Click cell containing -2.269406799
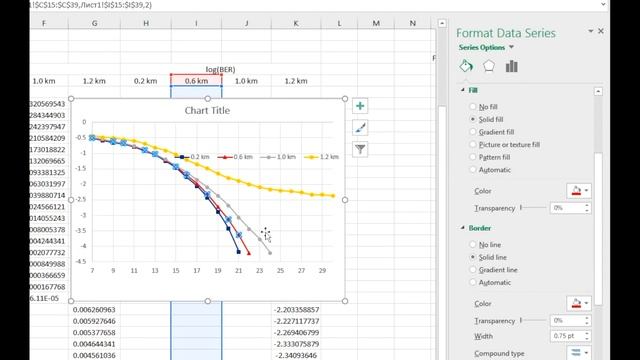Screen dimensions: 640x360 296,333
